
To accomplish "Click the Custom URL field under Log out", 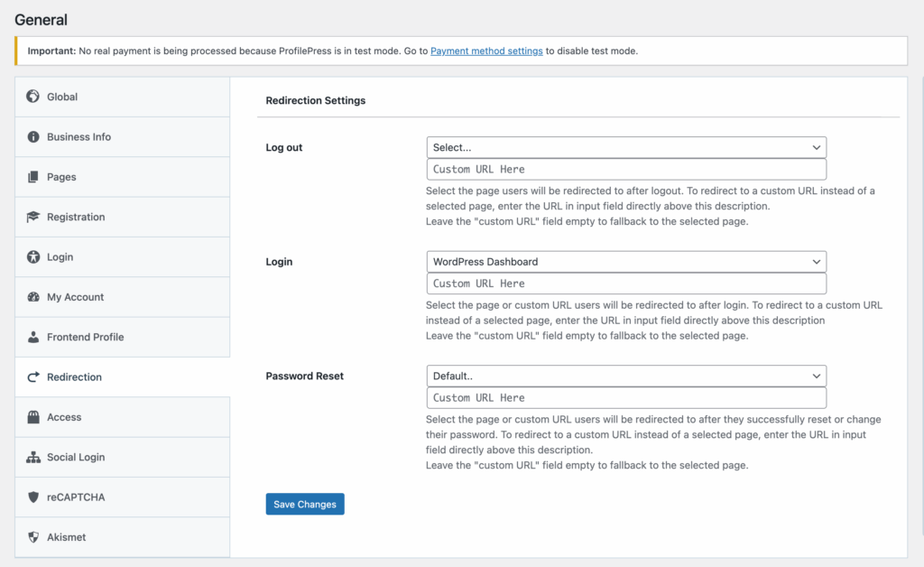I will [626, 169].
